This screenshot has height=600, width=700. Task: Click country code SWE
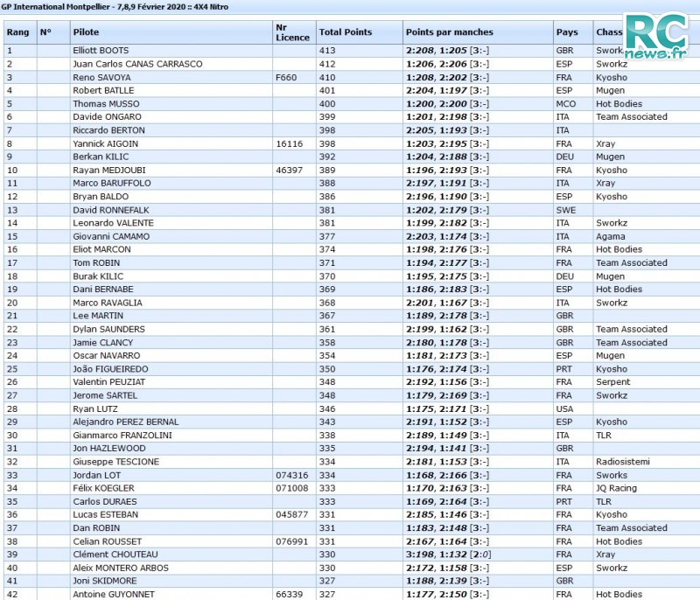coord(566,210)
